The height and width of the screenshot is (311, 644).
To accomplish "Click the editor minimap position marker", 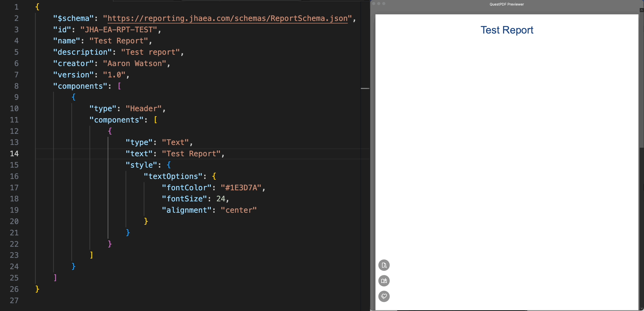I will point(365,88).
